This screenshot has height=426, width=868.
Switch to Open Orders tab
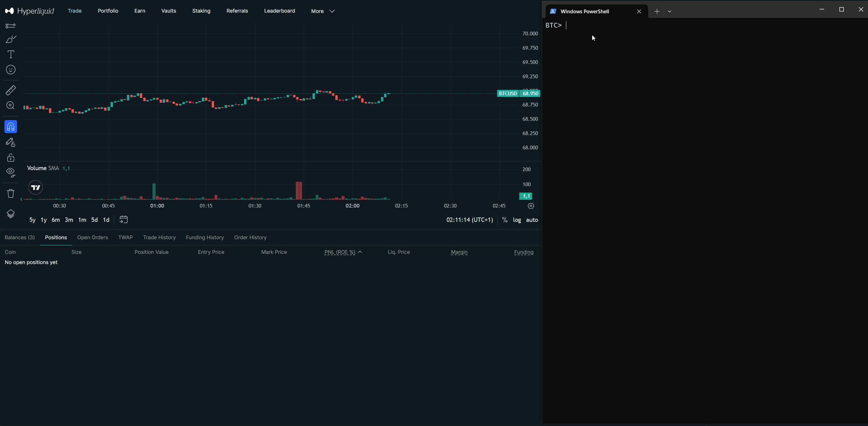click(92, 237)
